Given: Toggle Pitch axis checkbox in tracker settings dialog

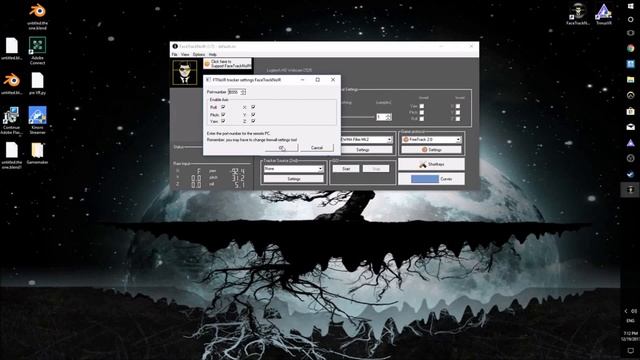Looking at the screenshot, I should (x=223, y=114).
